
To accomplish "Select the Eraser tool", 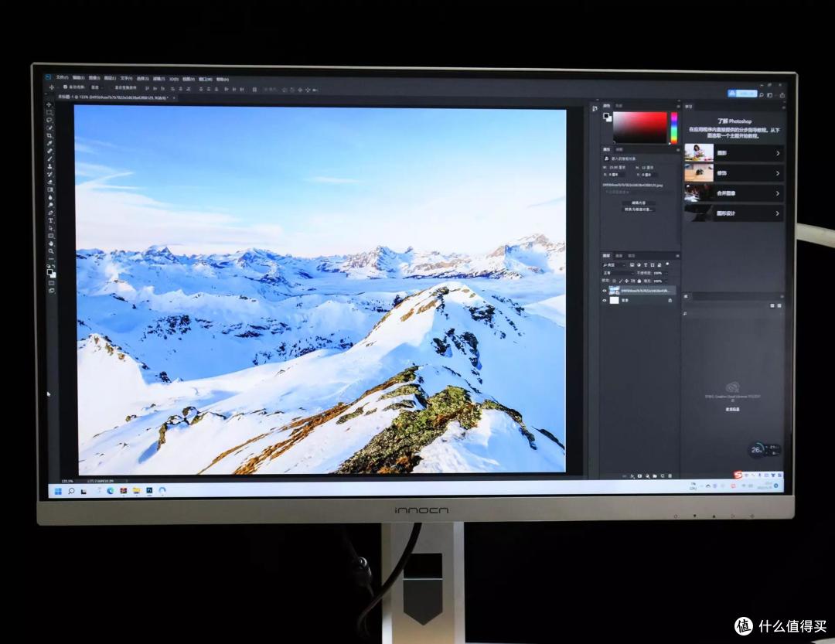I will coord(49,182).
